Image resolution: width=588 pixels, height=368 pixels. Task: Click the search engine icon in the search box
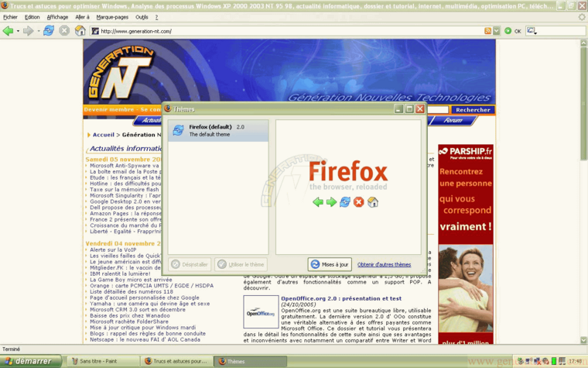pos(531,31)
